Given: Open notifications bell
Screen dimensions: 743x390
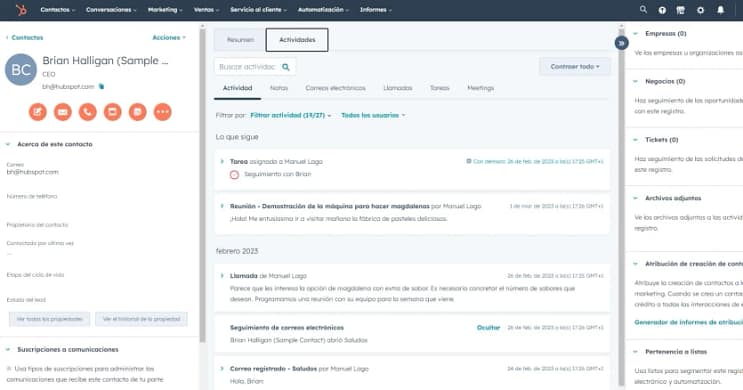Looking at the screenshot, I should point(720,10).
